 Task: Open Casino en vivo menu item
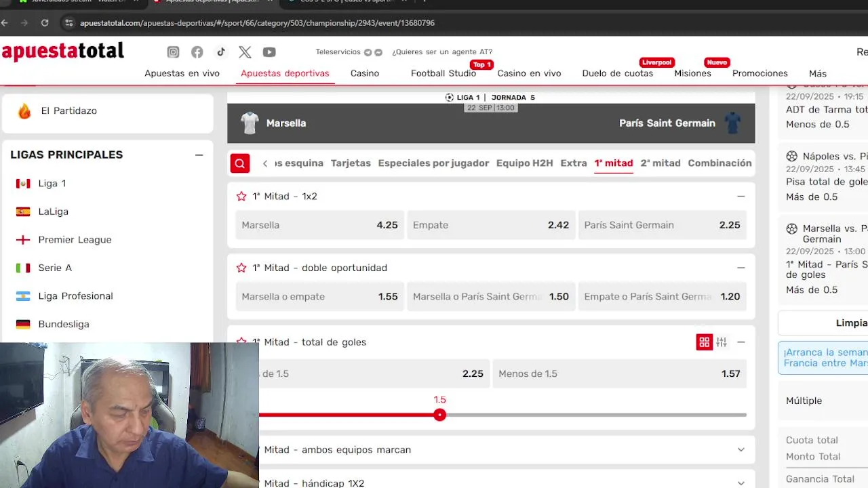point(529,73)
